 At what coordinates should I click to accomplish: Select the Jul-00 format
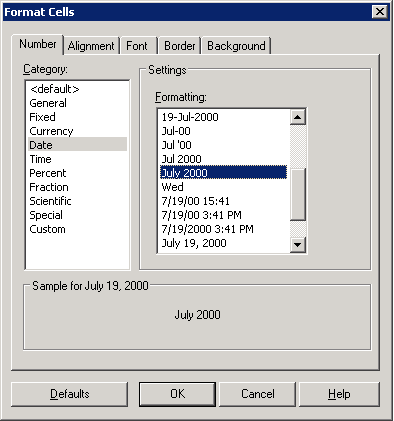(x=223, y=131)
